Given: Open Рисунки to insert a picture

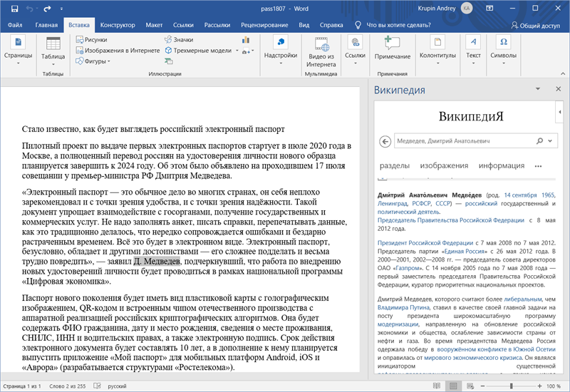Looking at the screenshot, I should pos(91,40).
